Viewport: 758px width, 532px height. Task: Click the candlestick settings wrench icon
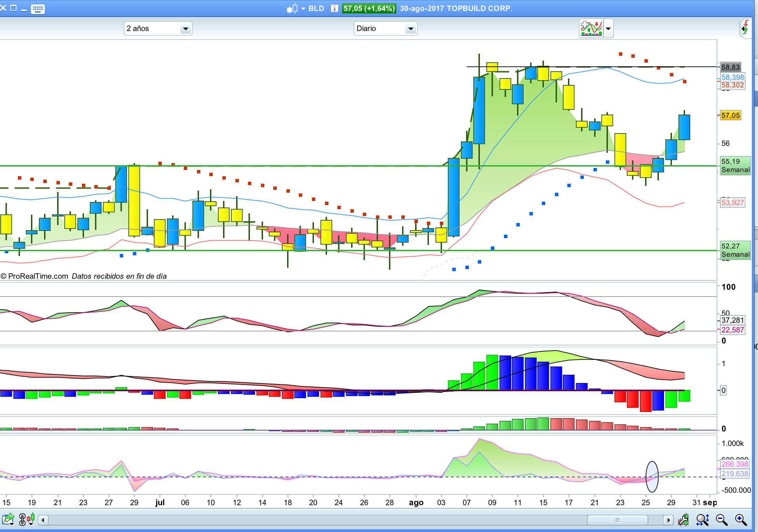pos(683,520)
